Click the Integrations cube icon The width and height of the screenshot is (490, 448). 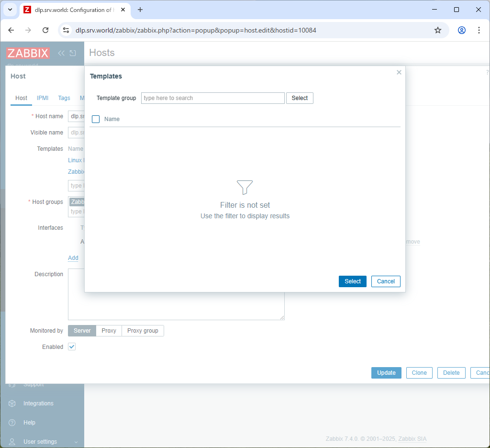tap(12, 403)
